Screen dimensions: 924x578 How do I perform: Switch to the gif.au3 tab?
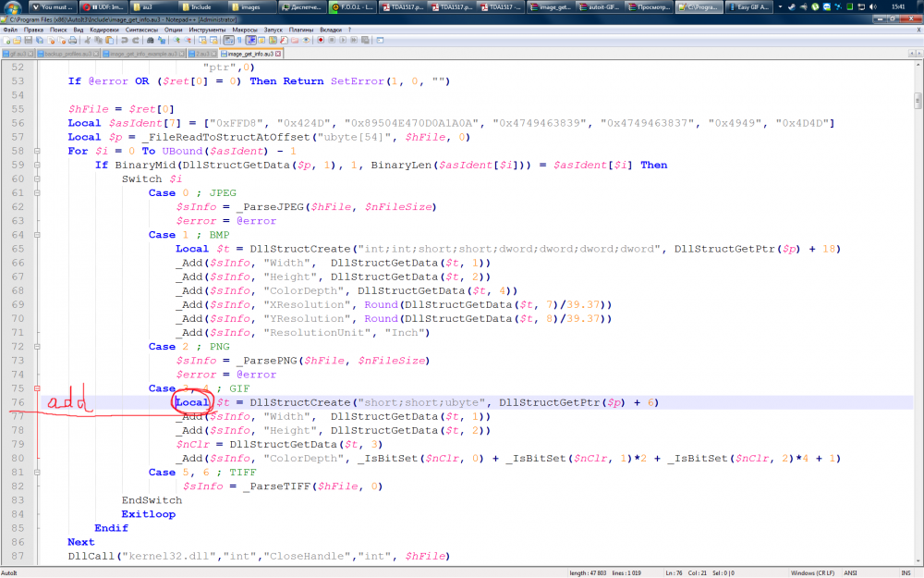[18, 54]
